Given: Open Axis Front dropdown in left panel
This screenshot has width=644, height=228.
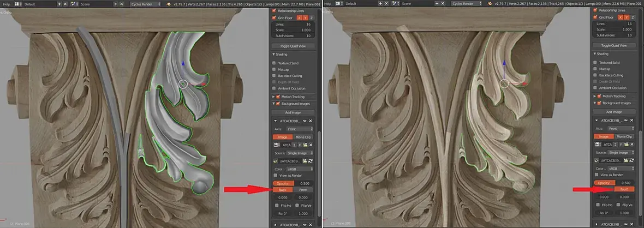Looking at the screenshot, I should click(300, 129).
